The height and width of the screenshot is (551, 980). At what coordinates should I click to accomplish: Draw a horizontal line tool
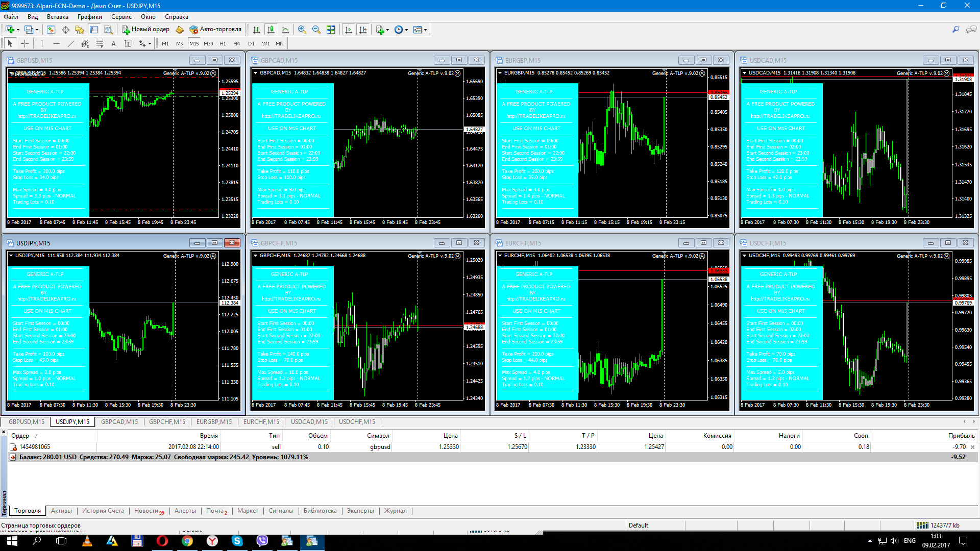tap(56, 43)
